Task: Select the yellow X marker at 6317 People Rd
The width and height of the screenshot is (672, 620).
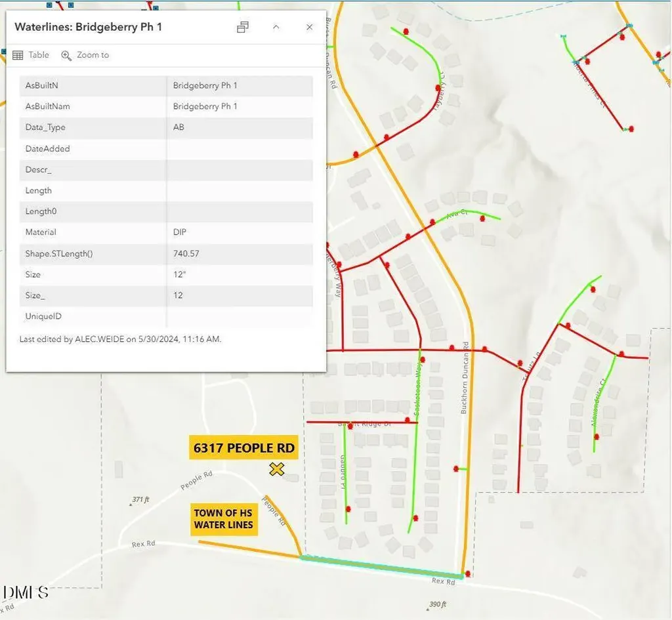Action: click(277, 469)
